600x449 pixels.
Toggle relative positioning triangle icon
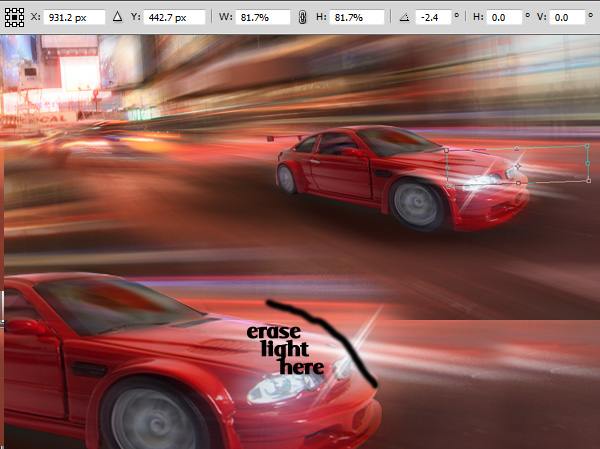[117, 17]
